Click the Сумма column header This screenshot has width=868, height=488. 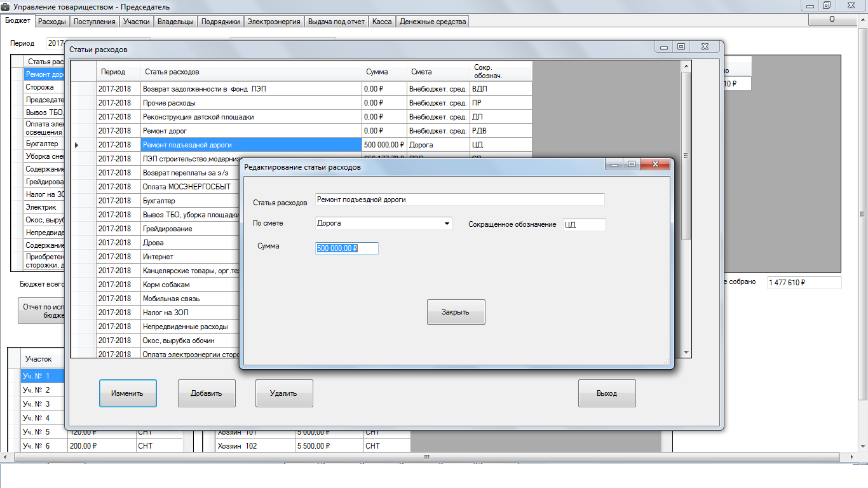(377, 72)
